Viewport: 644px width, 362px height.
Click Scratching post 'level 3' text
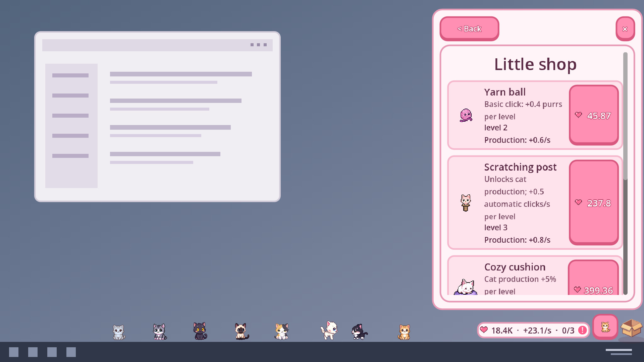coord(496,228)
